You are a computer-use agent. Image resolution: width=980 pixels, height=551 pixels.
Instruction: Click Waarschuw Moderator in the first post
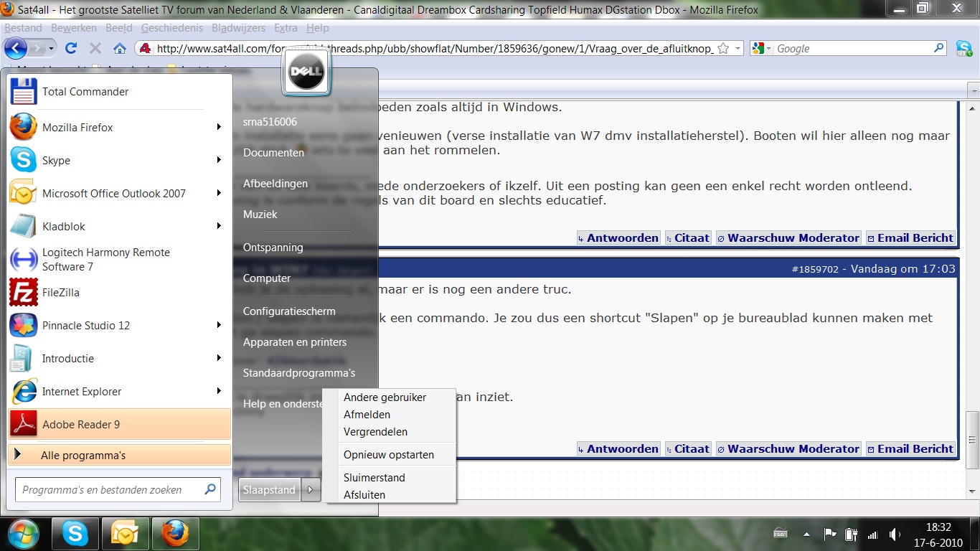788,238
